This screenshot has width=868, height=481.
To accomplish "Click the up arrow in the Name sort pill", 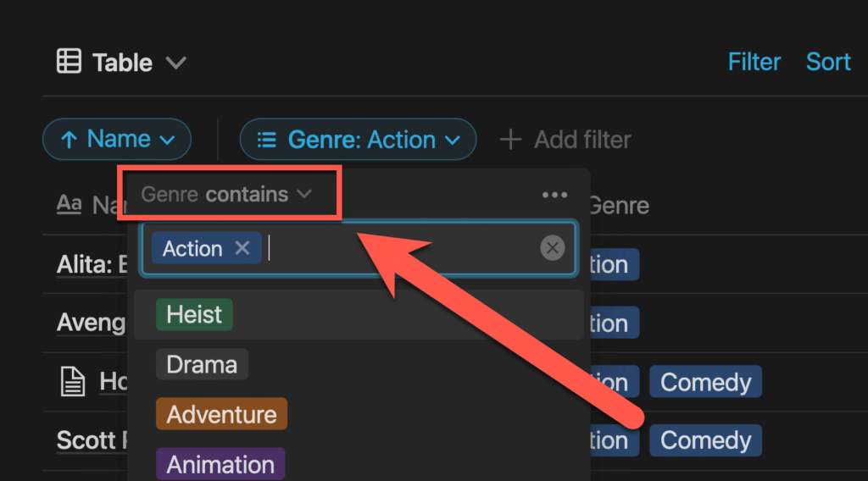I will pyautogui.click(x=69, y=140).
